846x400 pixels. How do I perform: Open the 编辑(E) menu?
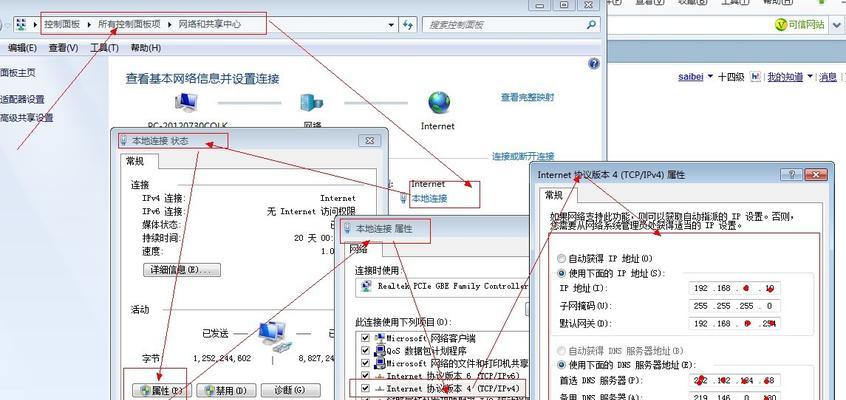pyautogui.click(x=22, y=48)
